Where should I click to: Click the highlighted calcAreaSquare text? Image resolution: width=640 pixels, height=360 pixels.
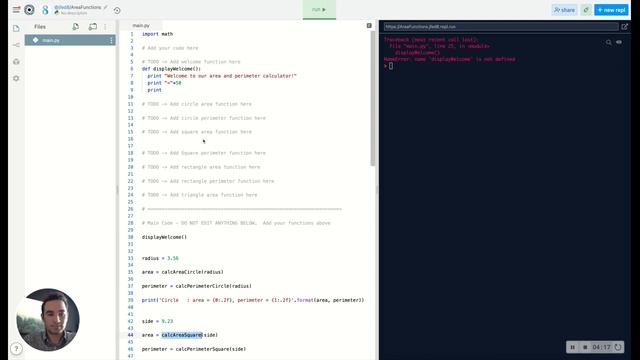tap(182, 335)
